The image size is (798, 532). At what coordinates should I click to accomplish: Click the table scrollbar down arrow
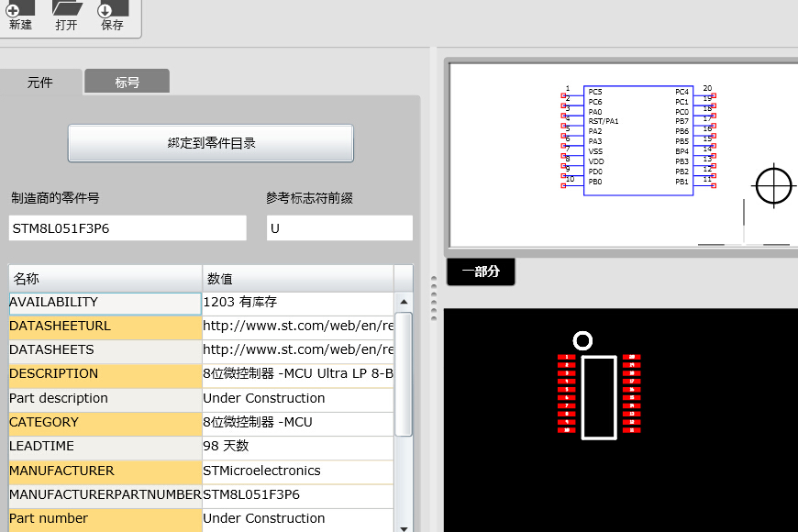click(x=404, y=528)
